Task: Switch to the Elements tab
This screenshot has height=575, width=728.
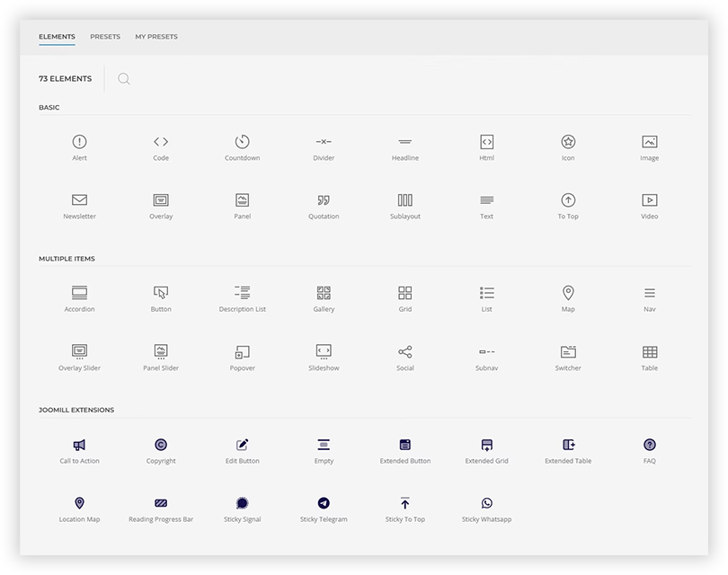Action: coord(57,37)
